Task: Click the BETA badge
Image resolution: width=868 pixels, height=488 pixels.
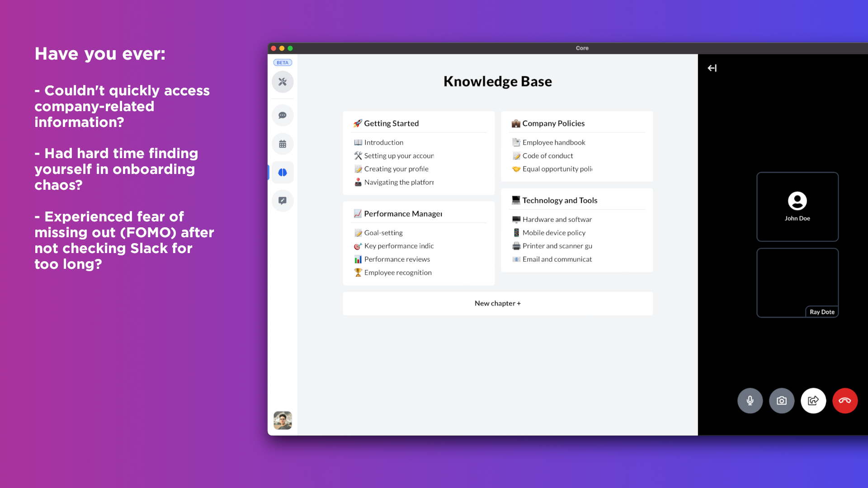Action: tap(283, 63)
